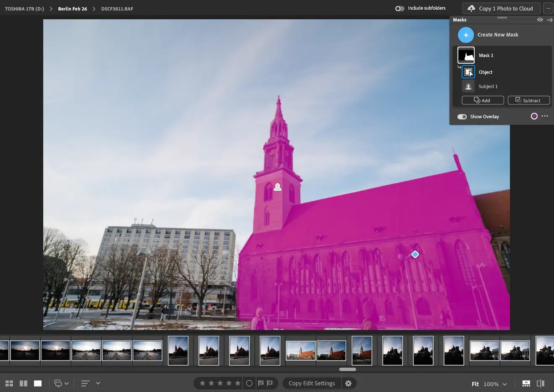Flag the photo as a pick
This screenshot has width=554, height=392.
tap(261, 383)
